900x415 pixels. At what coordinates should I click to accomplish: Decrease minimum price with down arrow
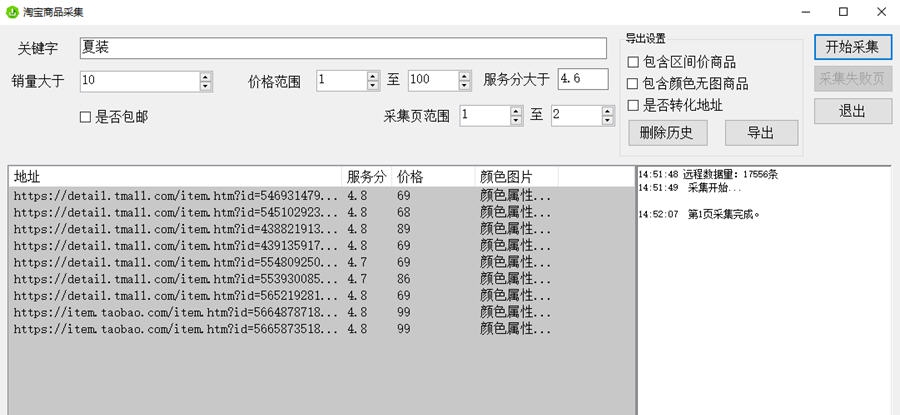click(373, 86)
